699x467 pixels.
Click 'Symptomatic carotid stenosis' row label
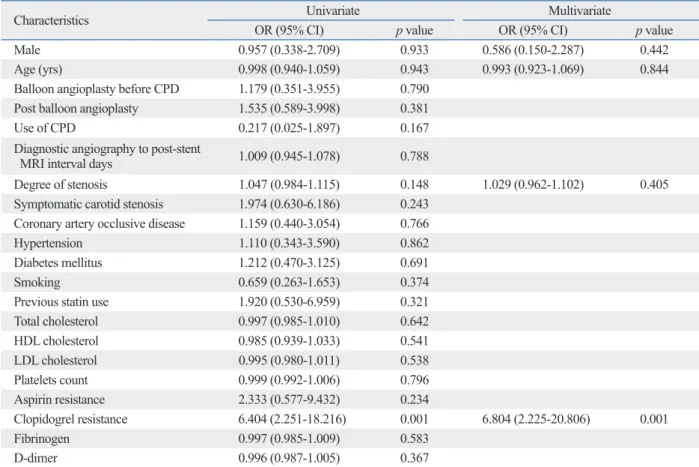88,204
